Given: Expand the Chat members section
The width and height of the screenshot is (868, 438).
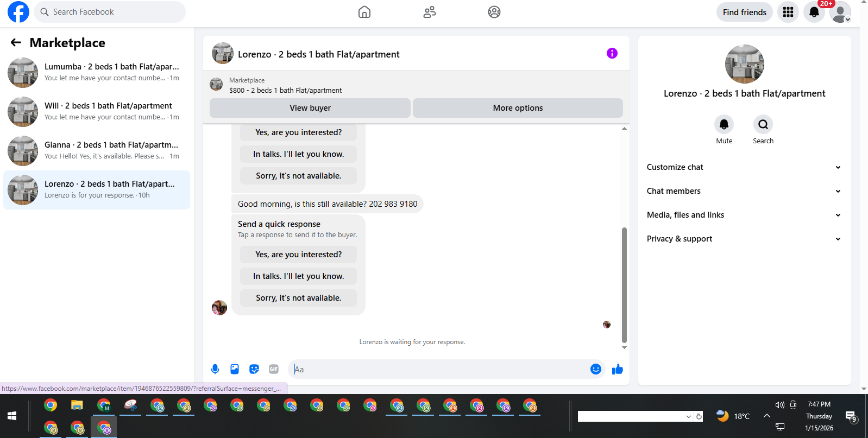Looking at the screenshot, I should (x=744, y=191).
